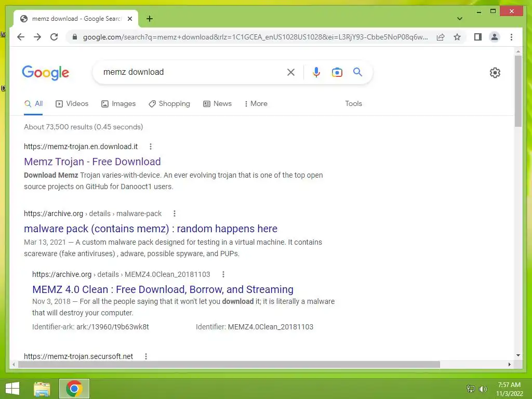Start a search by voice
The width and height of the screenshot is (532, 399).
pyautogui.click(x=316, y=72)
